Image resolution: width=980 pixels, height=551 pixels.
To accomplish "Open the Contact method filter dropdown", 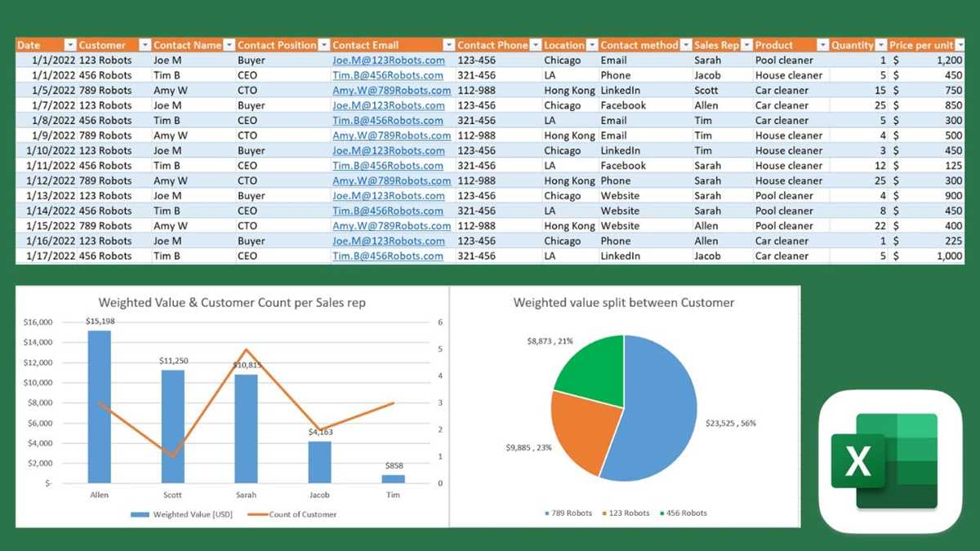I will coord(685,46).
